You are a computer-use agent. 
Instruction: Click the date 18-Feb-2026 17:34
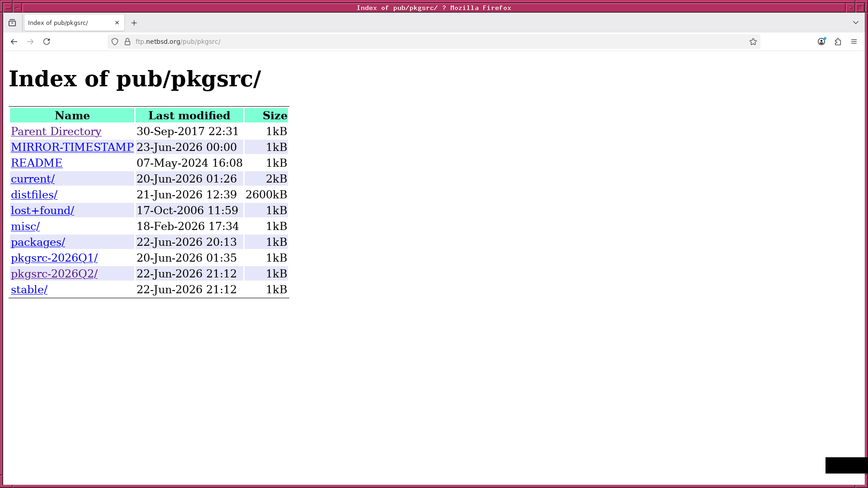pos(188,226)
